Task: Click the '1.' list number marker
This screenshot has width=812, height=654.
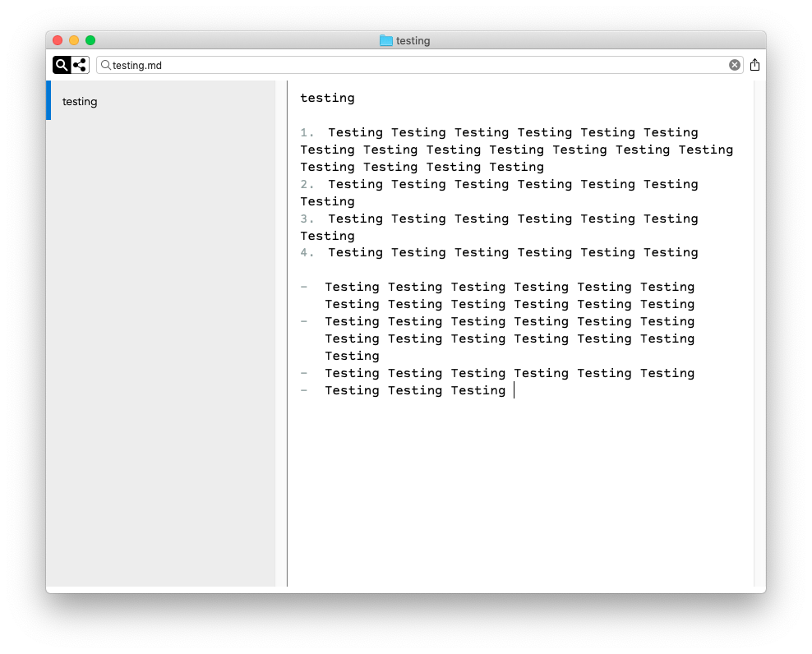Action: [x=307, y=132]
